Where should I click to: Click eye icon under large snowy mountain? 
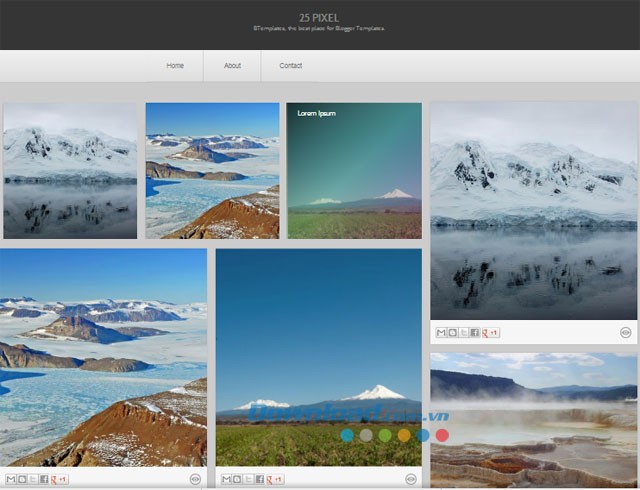pyautogui.click(x=625, y=332)
